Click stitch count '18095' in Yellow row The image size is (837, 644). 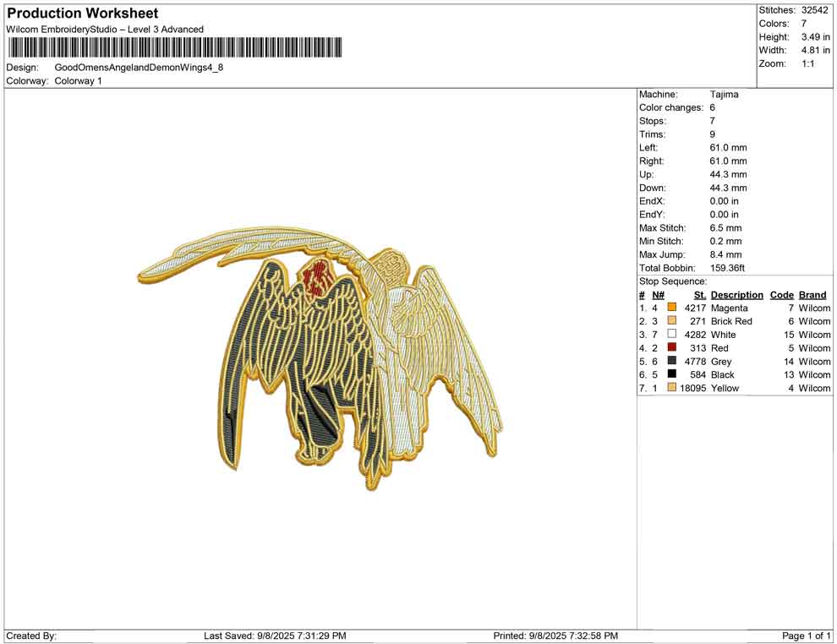693,388
